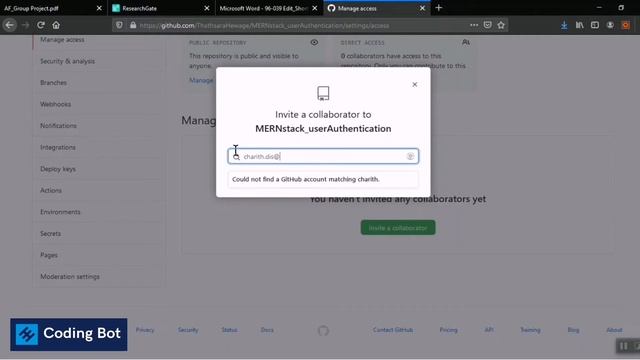The width and height of the screenshot is (640, 360).
Task: Open Notifications settings
Action: [58, 126]
